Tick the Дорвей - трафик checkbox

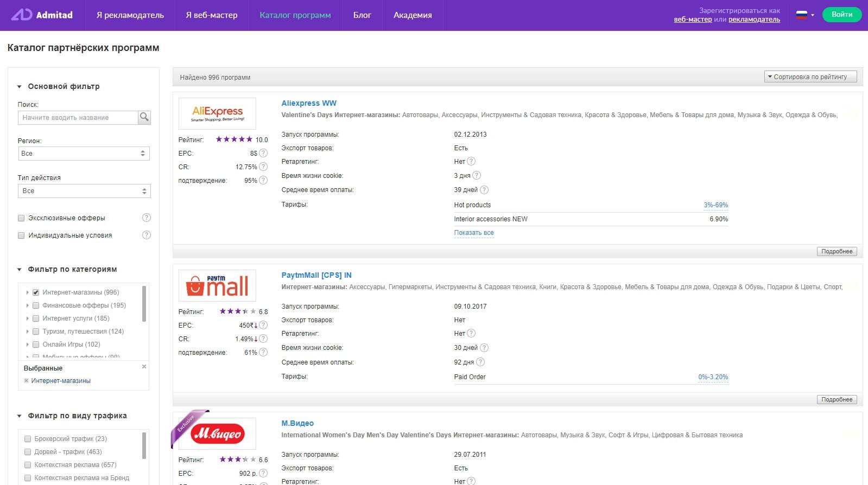click(28, 452)
